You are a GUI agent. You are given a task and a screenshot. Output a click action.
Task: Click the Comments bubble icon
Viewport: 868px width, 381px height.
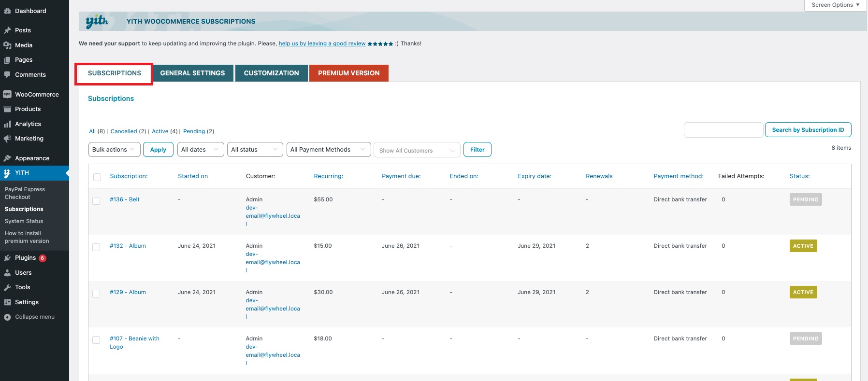click(x=7, y=75)
